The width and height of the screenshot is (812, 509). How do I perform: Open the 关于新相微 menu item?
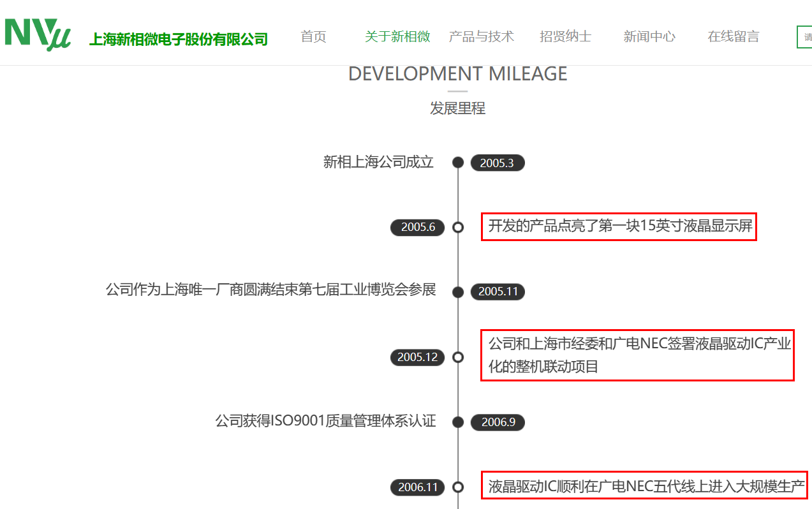[397, 37]
